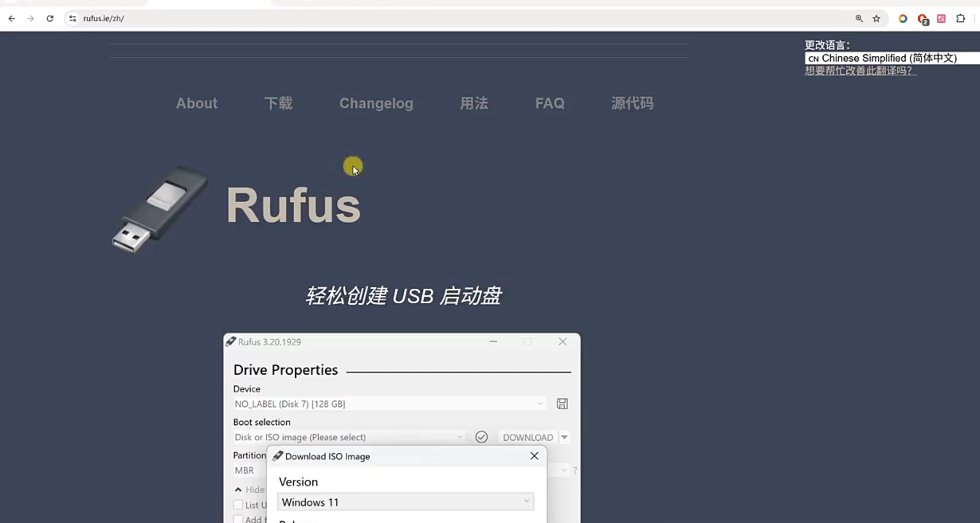Viewport: 980px width, 523px height.
Task: Open the arrow beside DOWNLOAD button
Action: [x=564, y=438]
